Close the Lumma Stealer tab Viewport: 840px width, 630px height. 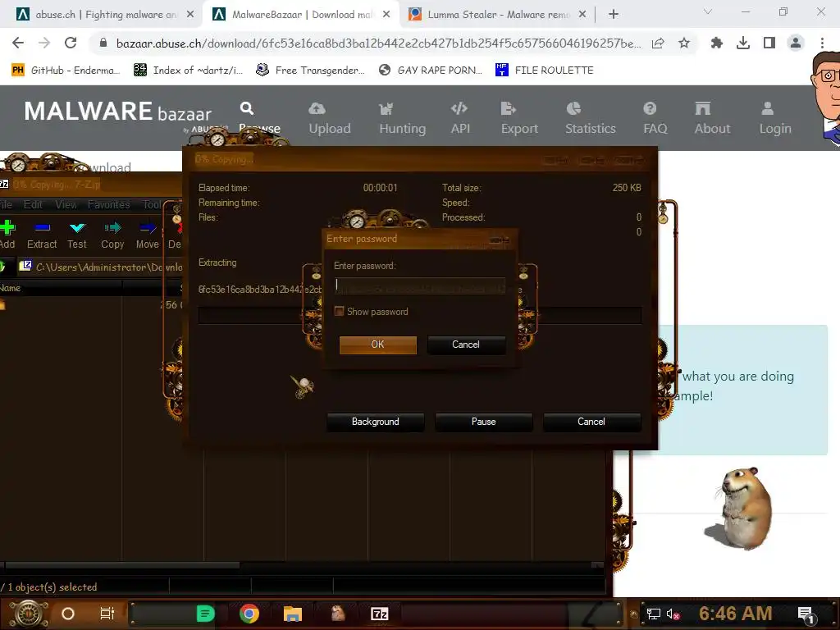point(583,15)
